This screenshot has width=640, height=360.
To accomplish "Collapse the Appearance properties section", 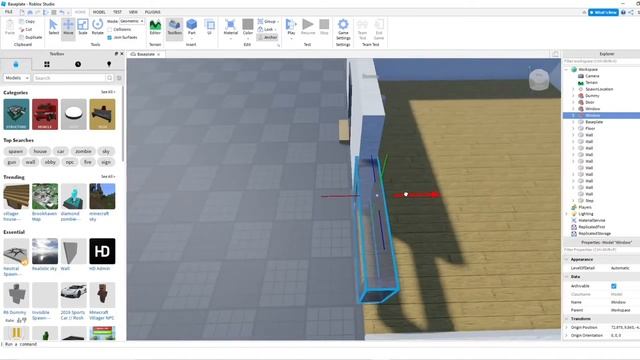I will click(x=567, y=259).
